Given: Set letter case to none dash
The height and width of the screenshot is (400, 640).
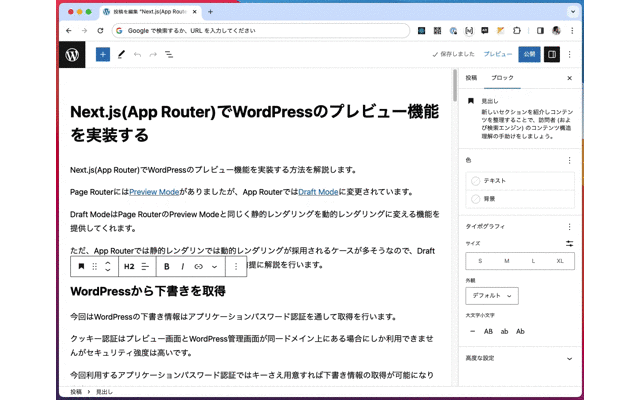Looking at the screenshot, I should tap(473, 331).
